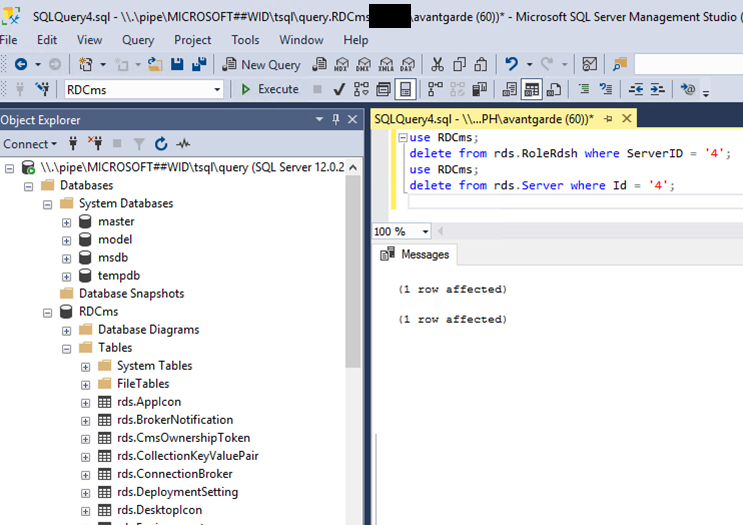Viewport: 743px width, 525px height.
Task: Open a Database Engine Query icon next to New Query
Action: tap(319, 64)
